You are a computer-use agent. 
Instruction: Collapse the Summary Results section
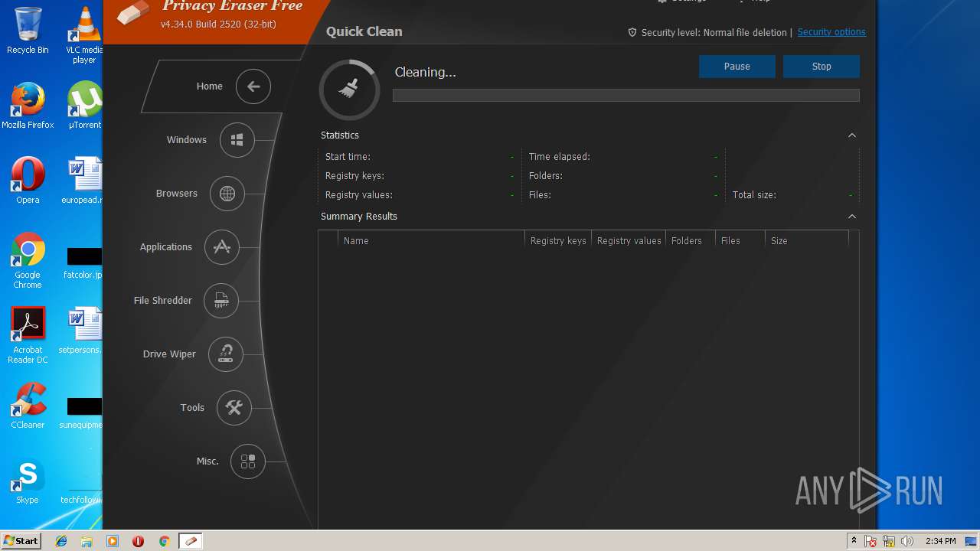[851, 217]
